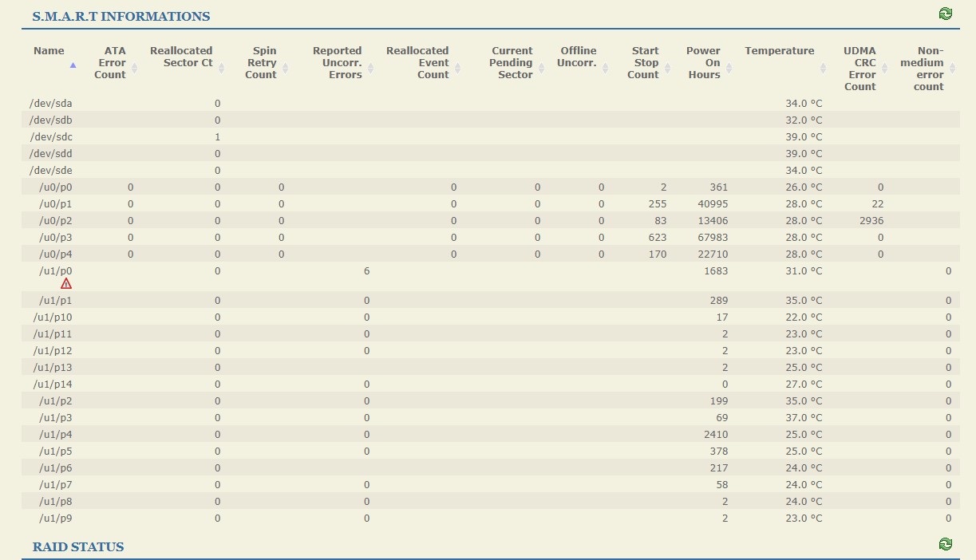Sort by Start Stop Count header
Image resolution: width=976 pixels, height=560 pixels.
(644, 63)
